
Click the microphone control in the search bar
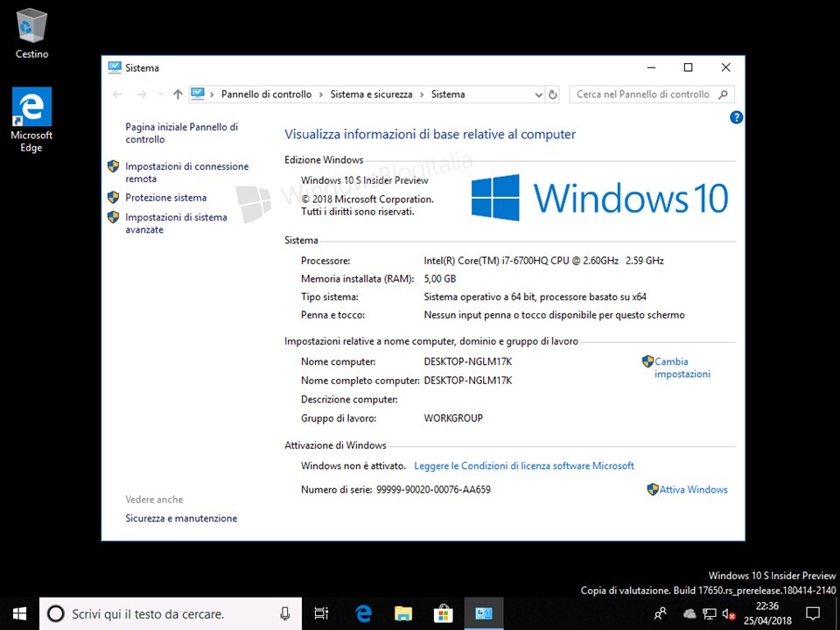pyautogui.click(x=284, y=613)
